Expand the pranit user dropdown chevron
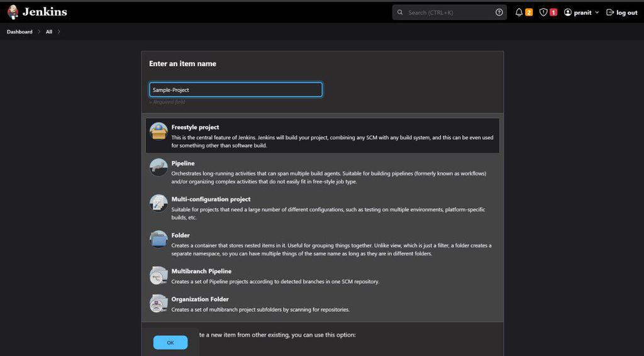The height and width of the screenshot is (356, 644). click(597, 13)
